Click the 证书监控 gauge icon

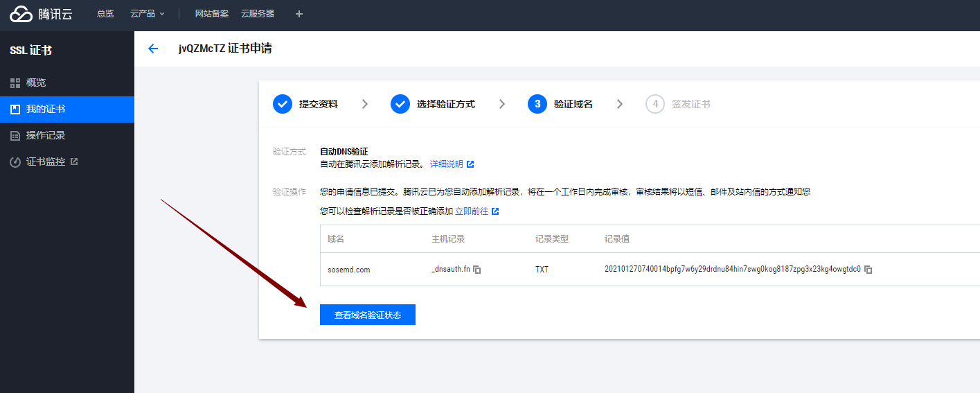[x=15, y=162]
